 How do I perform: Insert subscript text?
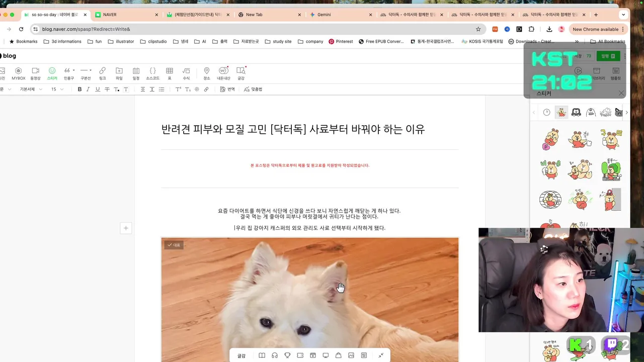[x=187, y=89]
